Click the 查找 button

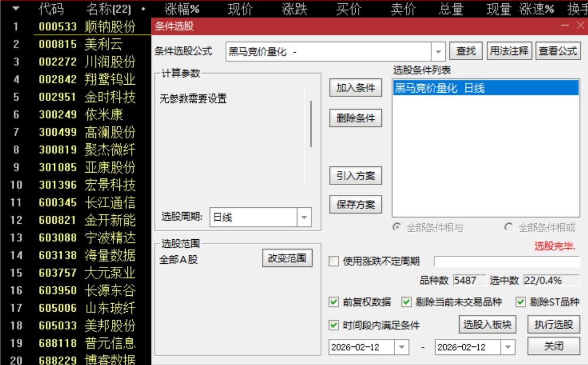(x=466, y=51)
